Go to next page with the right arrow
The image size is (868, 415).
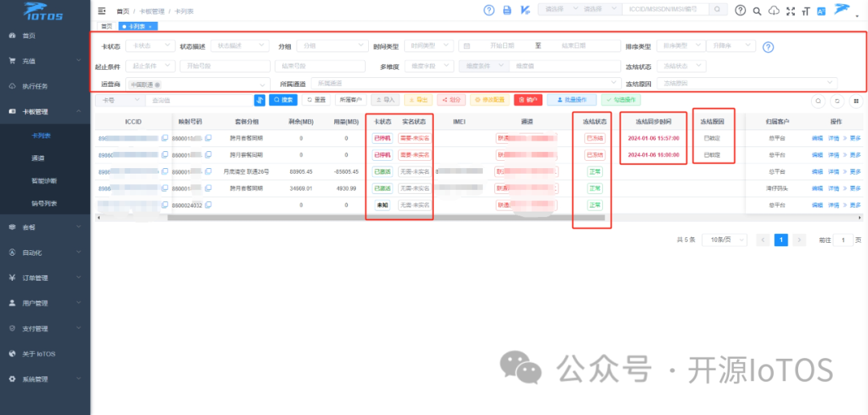click(799, 240)
